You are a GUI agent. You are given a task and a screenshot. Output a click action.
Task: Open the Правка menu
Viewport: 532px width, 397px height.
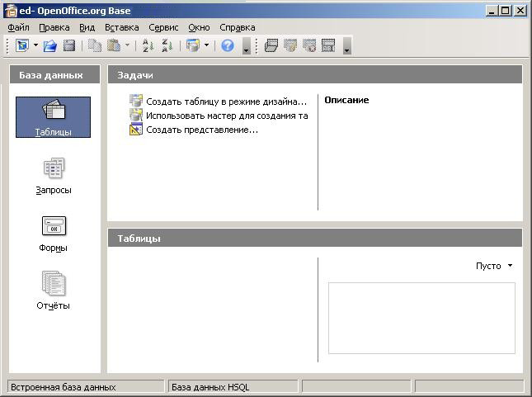point(54,27)
